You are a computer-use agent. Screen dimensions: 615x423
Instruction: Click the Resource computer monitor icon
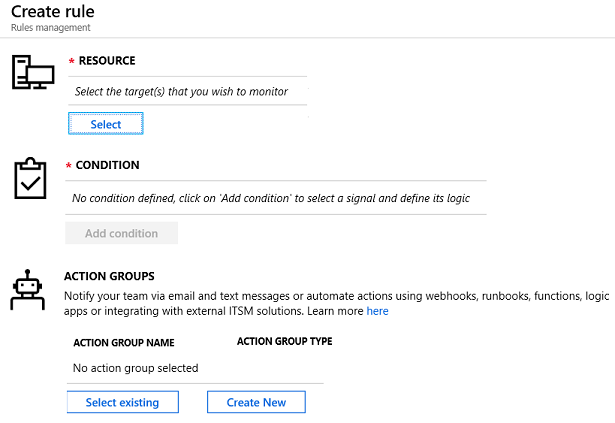(33, 72)
